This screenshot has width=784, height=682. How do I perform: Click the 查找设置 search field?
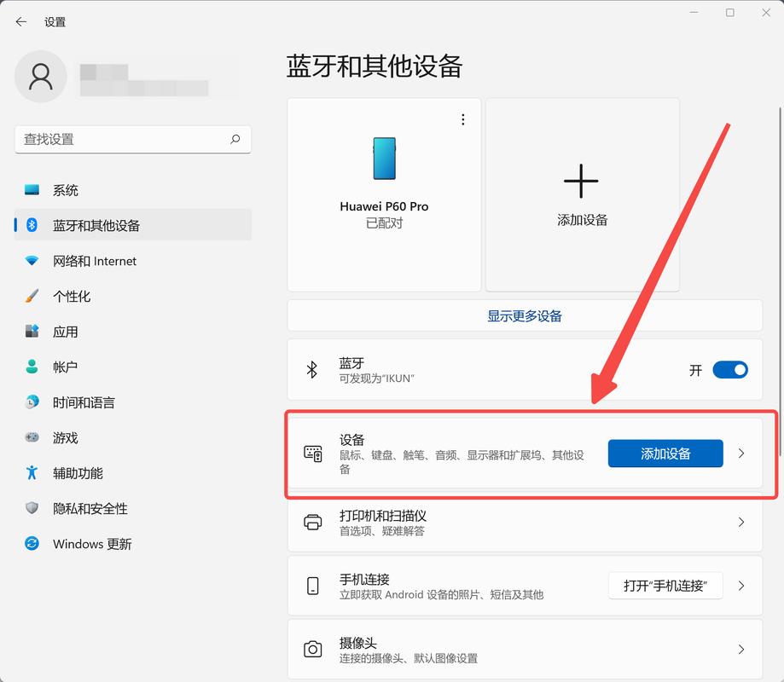click(119, 139)
